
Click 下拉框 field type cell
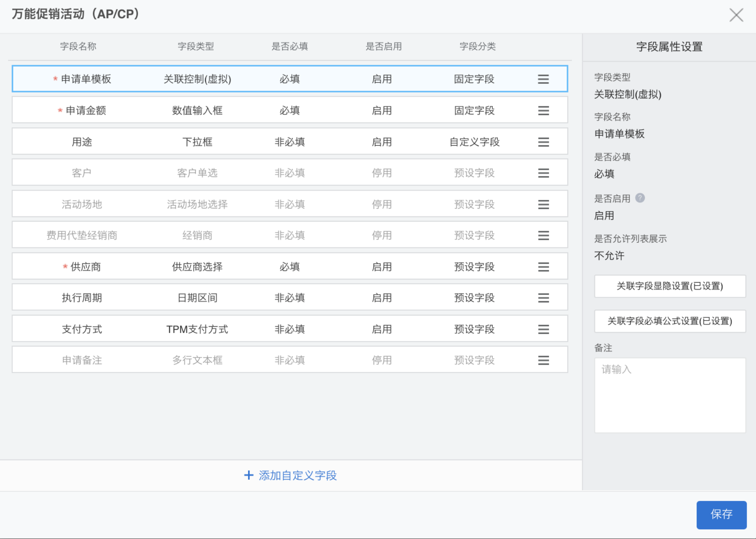pos(197,142)
